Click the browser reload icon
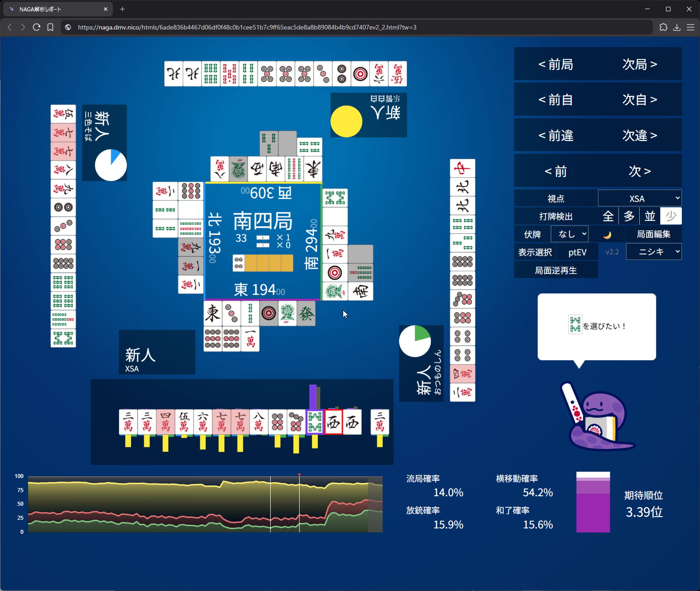The height and width of the screenshot is (591, 700). (x=37, y=27)
